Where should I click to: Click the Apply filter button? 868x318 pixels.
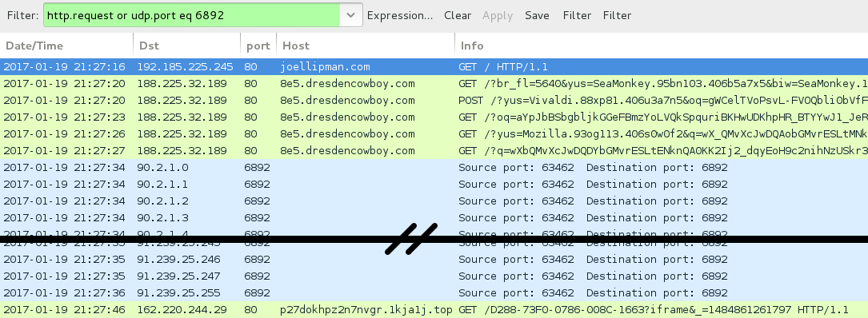pos(497,15)
